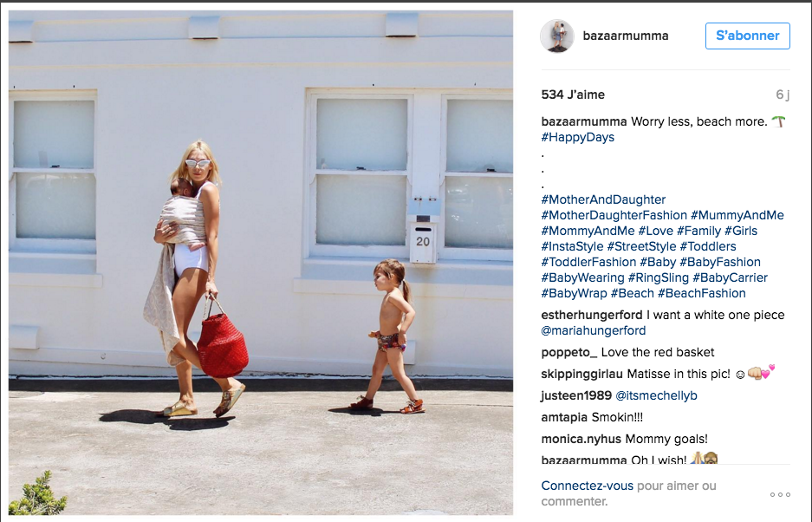Open bazaarmumma username in post header
The width and height of the screenshot is (812, 522).
pos(626,36)
